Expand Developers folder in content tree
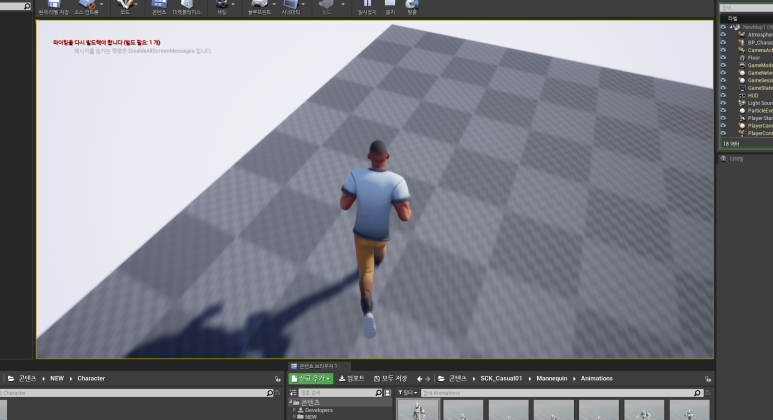The image size is (773, 420). 294,410
